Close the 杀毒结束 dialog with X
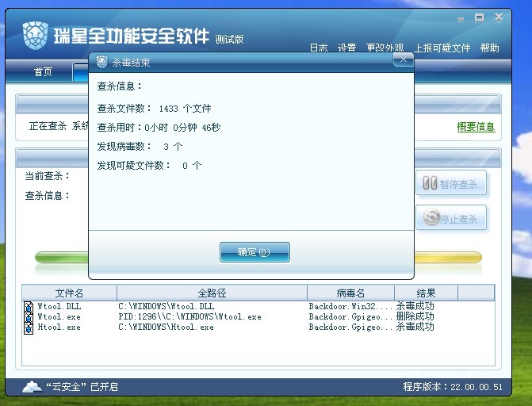The width and height of the screenshot is (532, 406). pyautogui.click(x=404, y=59)
